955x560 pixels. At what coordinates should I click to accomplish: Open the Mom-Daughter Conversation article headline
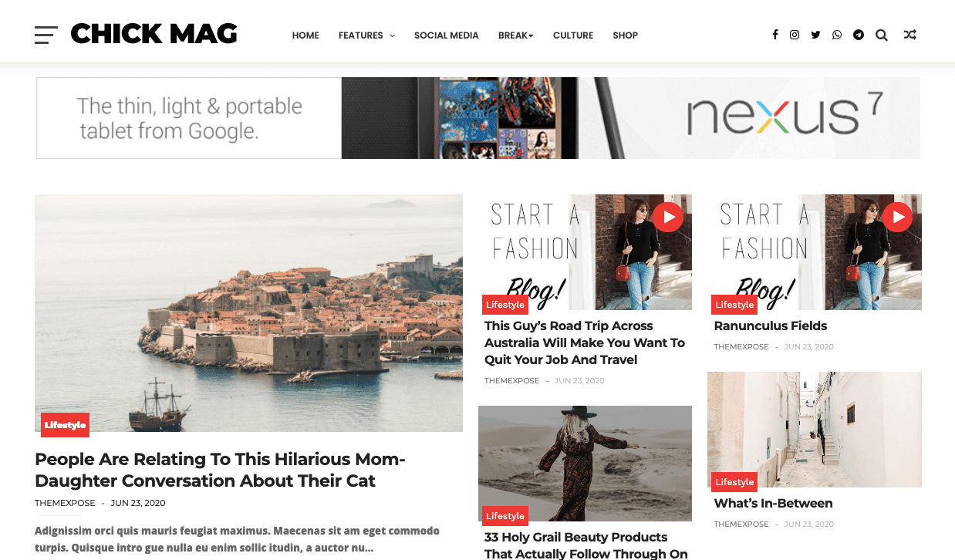point(220,470)
